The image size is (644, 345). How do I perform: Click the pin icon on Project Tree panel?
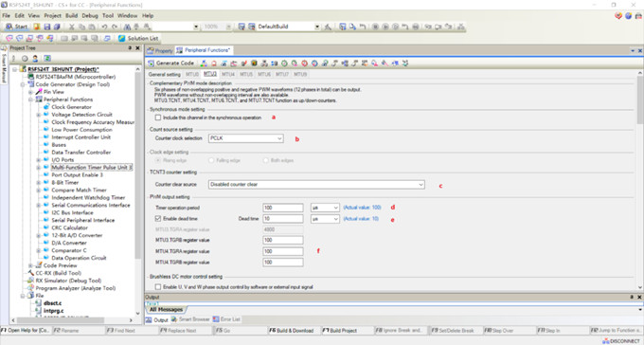point(130,48)
